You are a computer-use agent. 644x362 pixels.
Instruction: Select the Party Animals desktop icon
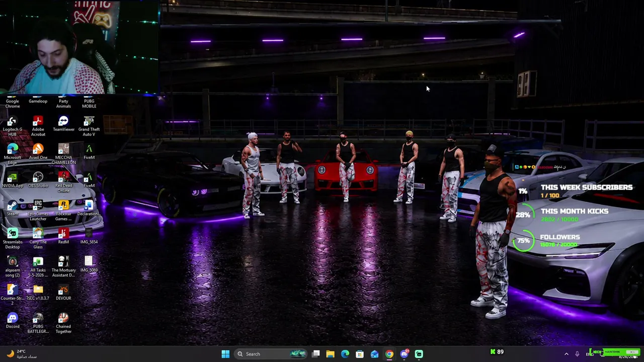pos(63,103)
